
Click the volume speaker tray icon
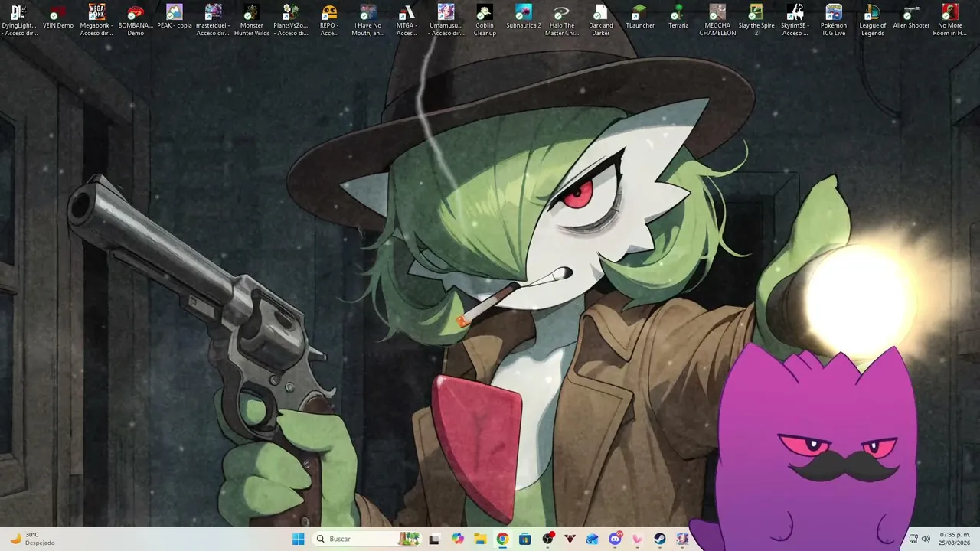(926, 539)
